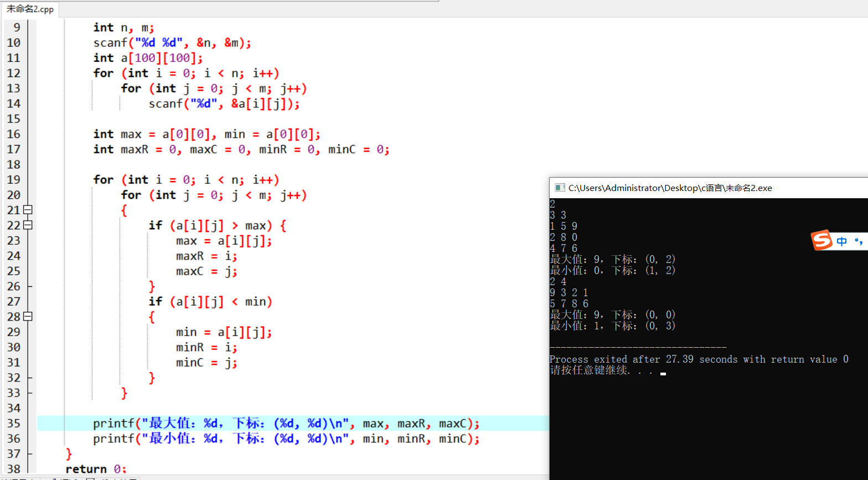Click the Sogou input method S logo
This screenshot has height=480, width=868.
(822, 240)
